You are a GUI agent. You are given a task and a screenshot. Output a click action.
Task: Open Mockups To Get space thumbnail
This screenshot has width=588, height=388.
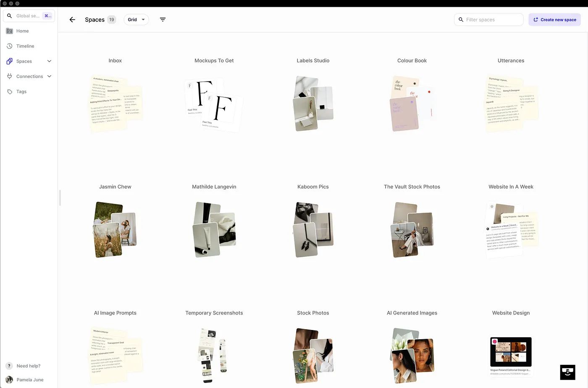214,105
